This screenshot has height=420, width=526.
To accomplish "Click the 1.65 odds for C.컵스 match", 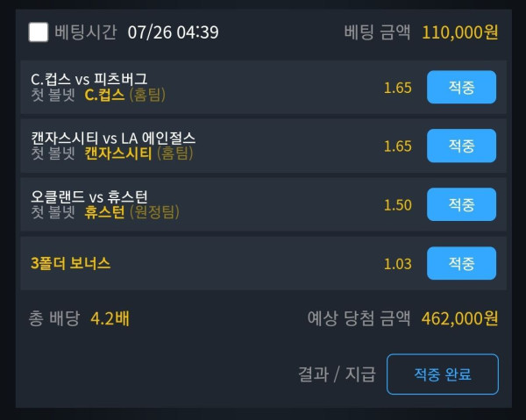I will point(397,88).
